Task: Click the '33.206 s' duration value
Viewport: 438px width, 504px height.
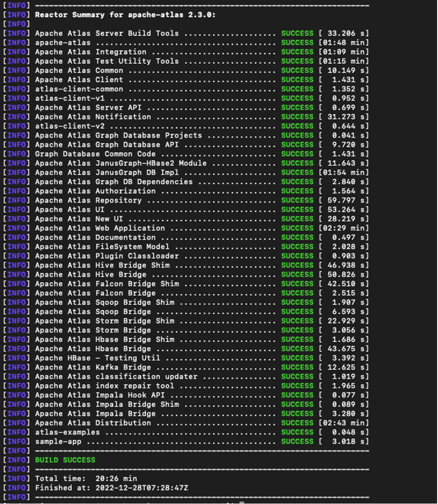Action: 346,34
